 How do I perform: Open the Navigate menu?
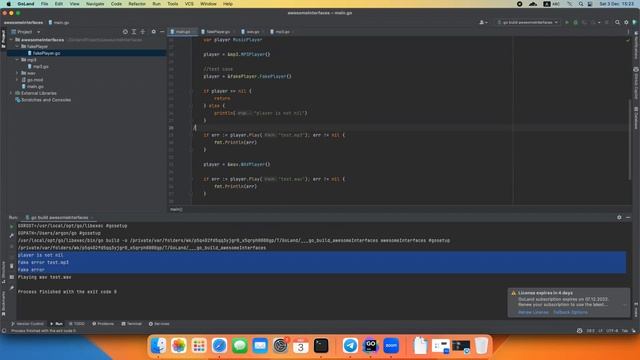[x=95, y=4]
